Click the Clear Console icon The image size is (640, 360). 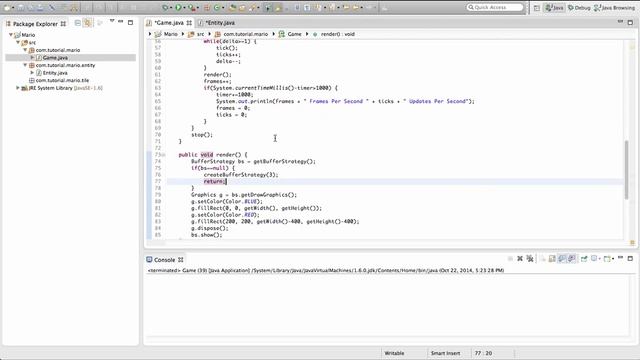543,259
